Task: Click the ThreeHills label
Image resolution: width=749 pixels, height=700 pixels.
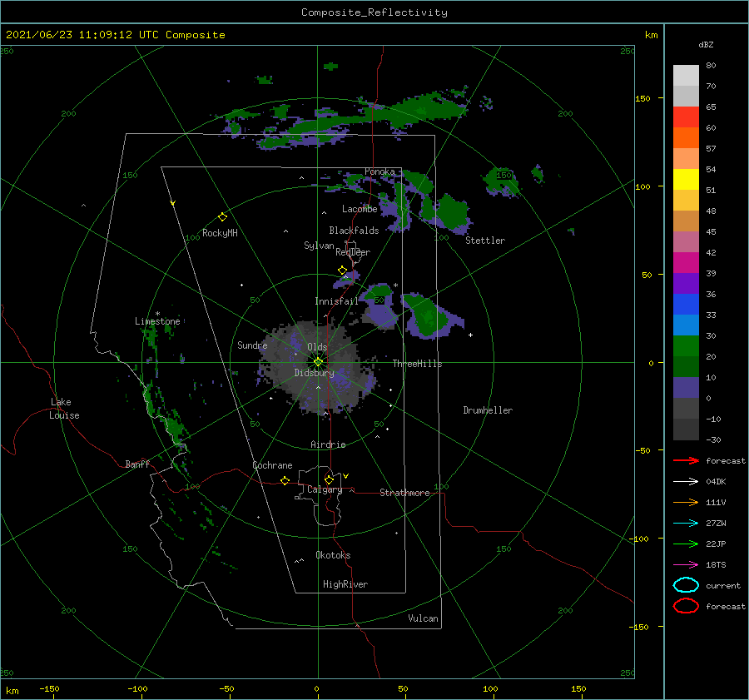Action: coord(417,364)
